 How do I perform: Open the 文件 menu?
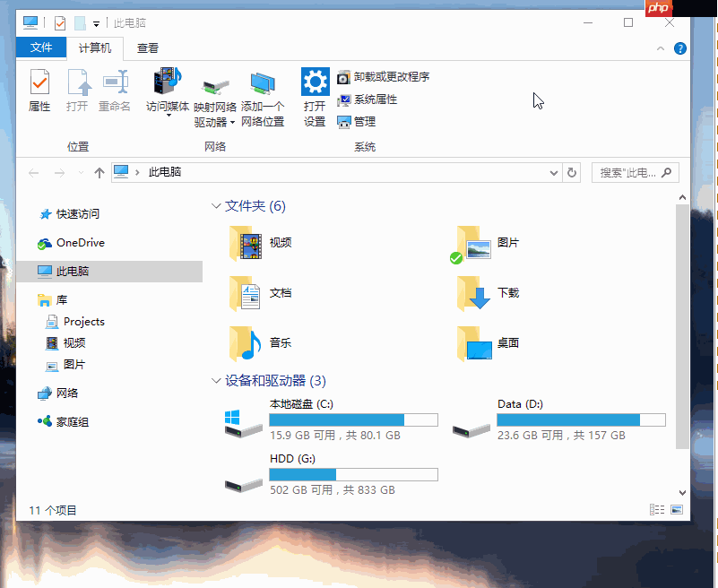coord(41,48)
